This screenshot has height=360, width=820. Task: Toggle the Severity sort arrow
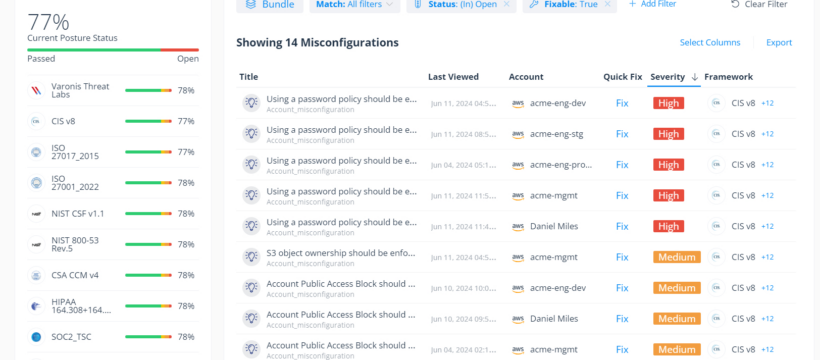tap(694, 77)
